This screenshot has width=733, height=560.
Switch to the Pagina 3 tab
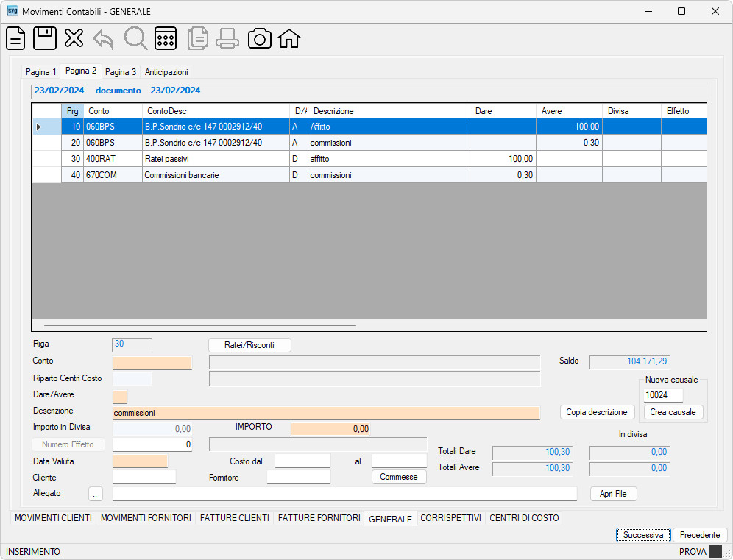coord(121,72)
